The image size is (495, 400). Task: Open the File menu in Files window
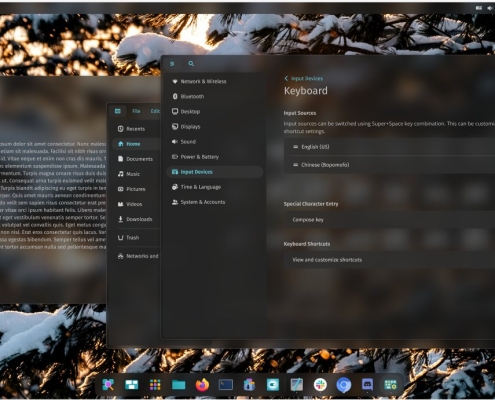point(136,111)
